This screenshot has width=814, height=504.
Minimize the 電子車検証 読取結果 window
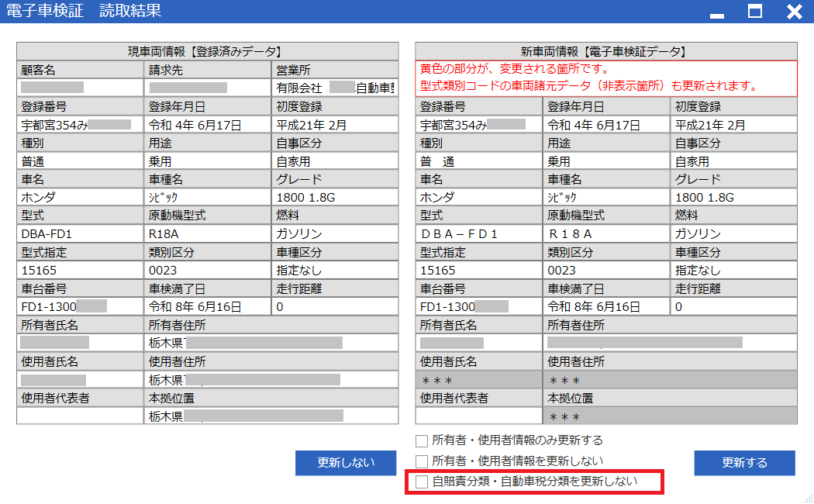[x=717, y=12]
